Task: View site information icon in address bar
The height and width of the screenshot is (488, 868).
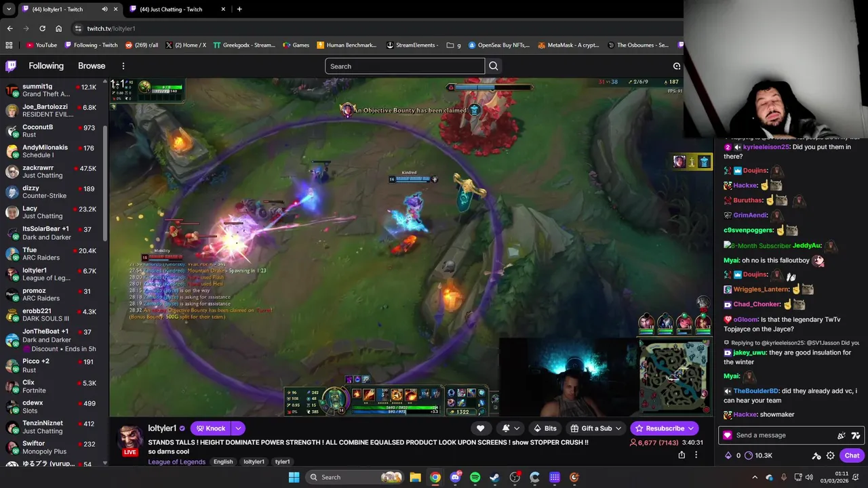Action: pos(79,28)
